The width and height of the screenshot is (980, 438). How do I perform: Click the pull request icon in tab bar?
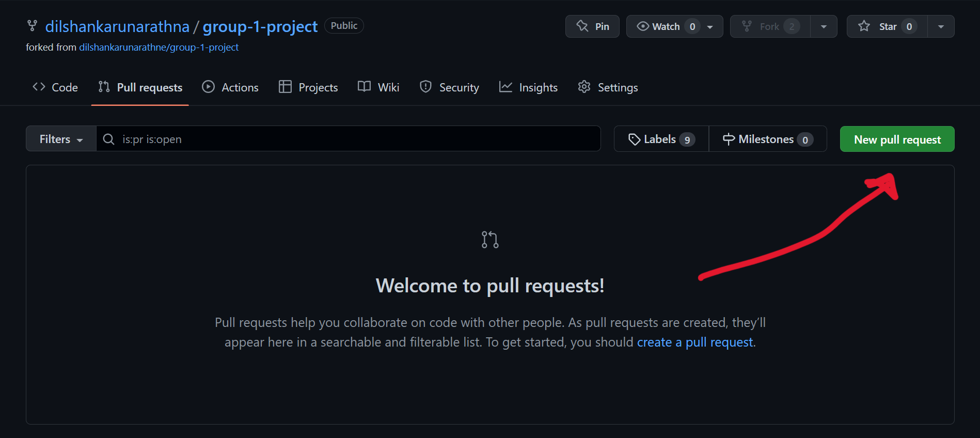click(104, 87)
